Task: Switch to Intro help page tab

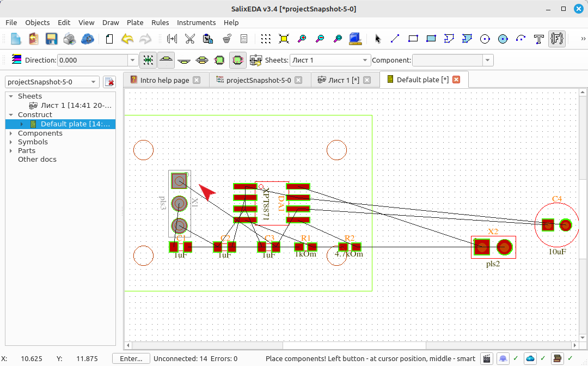Action: click(x=165, y=80)
